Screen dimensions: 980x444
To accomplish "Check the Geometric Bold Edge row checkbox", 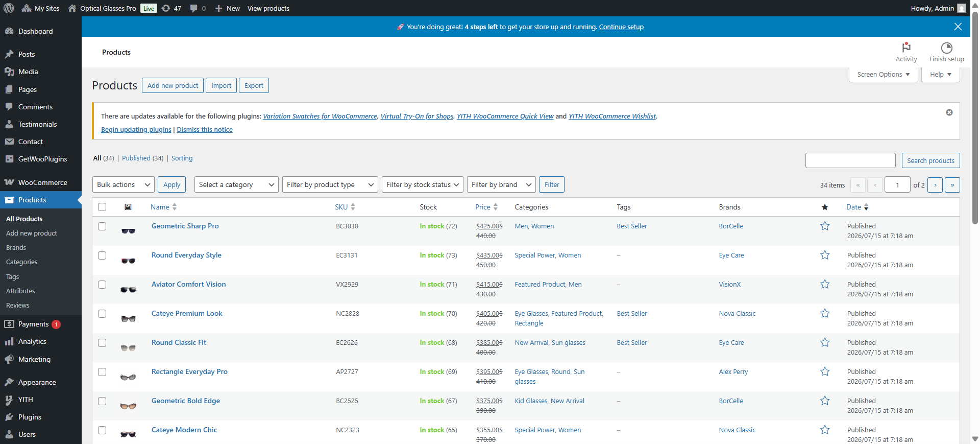I will [x=102, y=401].
